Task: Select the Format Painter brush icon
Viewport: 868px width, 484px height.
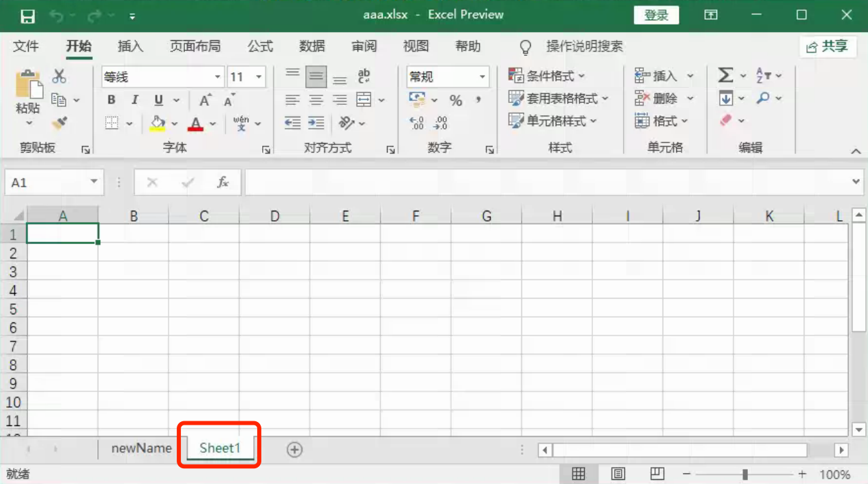Action: [59, 123]
